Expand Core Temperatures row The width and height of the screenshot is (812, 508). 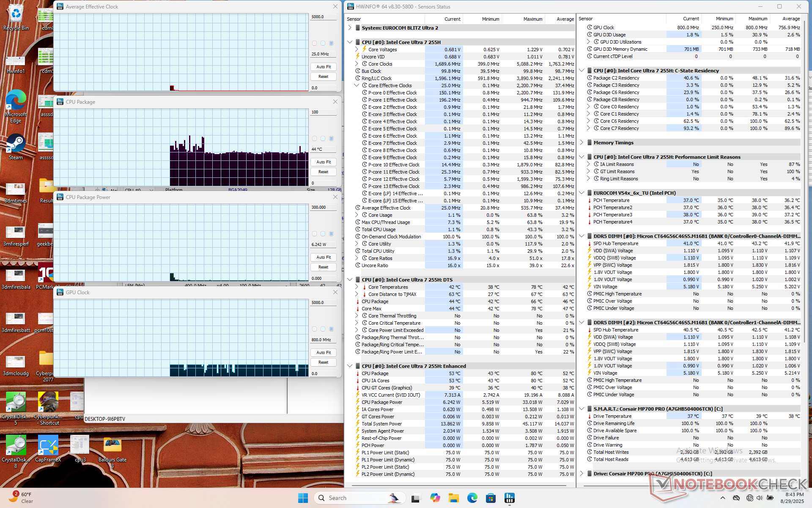357,287
